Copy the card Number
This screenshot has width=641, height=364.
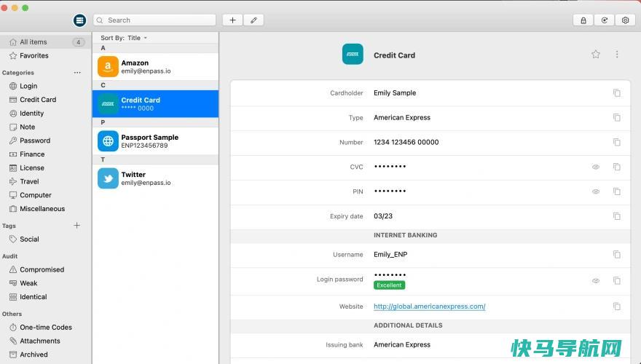pyautogui.click(x=617, y=142)
